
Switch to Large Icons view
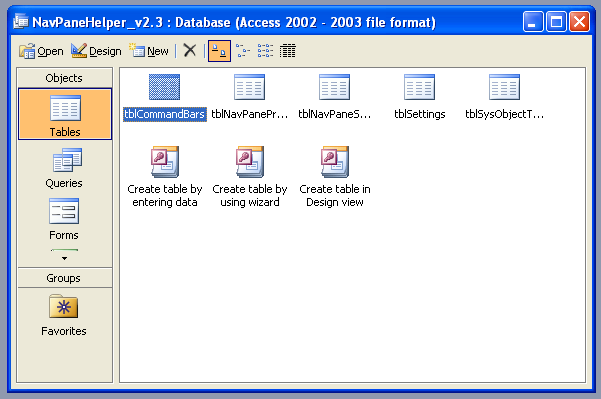pos(219,51)
